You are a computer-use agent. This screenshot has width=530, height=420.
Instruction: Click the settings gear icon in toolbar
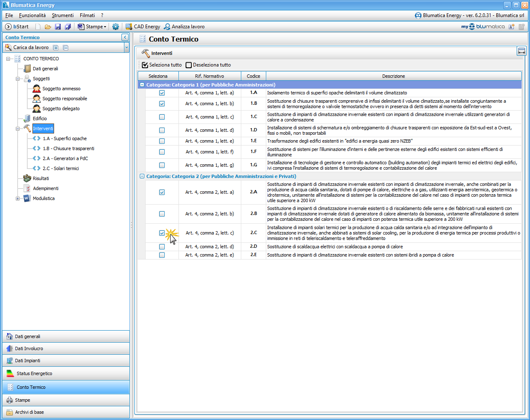point(116,27)
